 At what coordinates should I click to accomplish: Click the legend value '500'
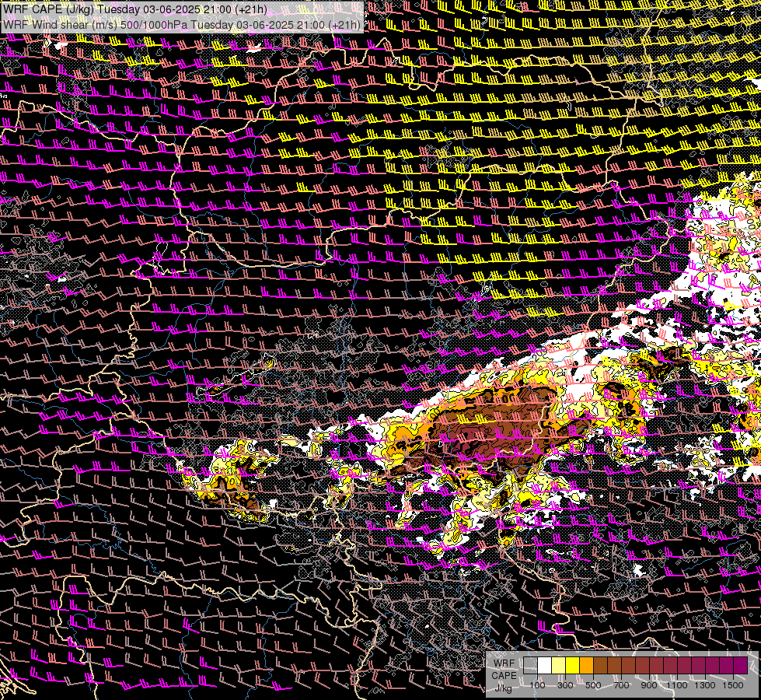click(x=593, y=685)
